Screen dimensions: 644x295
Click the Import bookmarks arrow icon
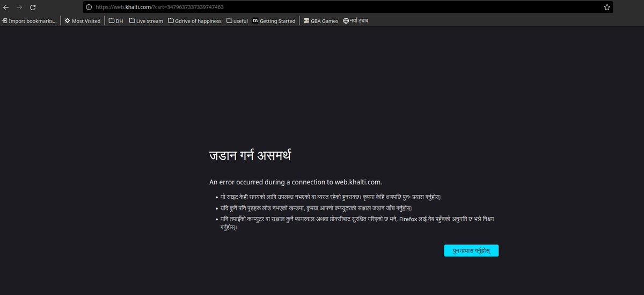pos(5,21)
